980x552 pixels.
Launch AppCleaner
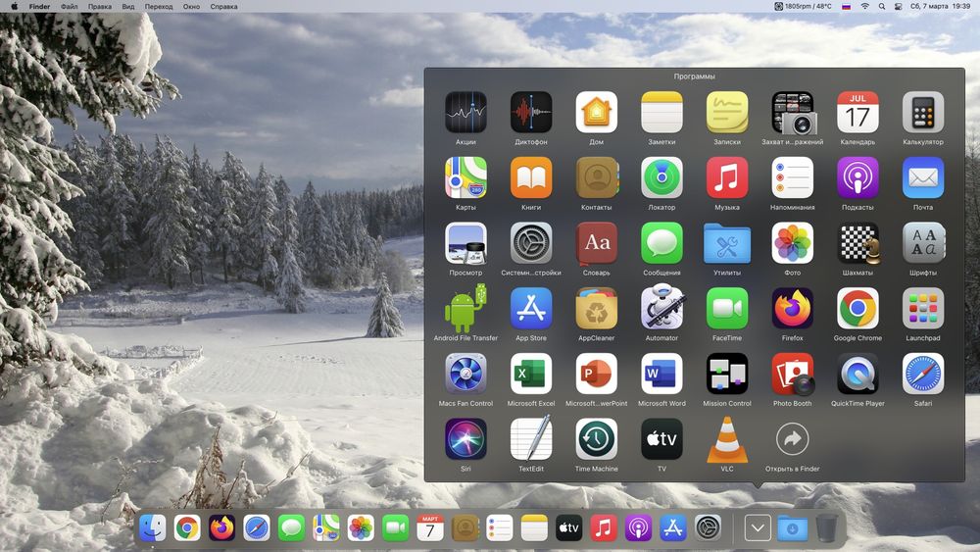(596, 308)
